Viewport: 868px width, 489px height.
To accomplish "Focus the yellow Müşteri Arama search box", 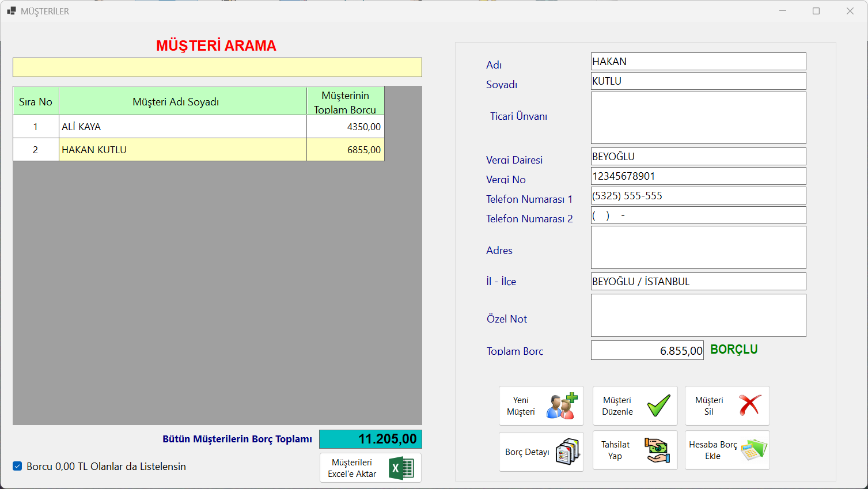I will coord(217,67).
